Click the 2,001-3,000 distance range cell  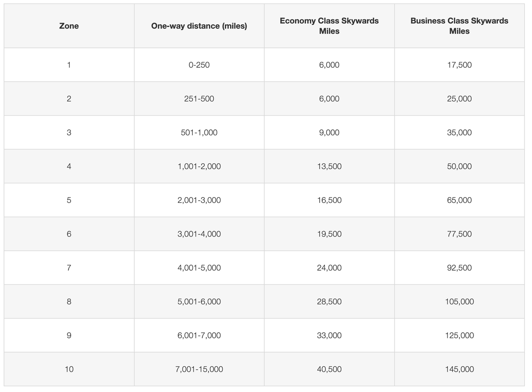[x=199, y=200]
